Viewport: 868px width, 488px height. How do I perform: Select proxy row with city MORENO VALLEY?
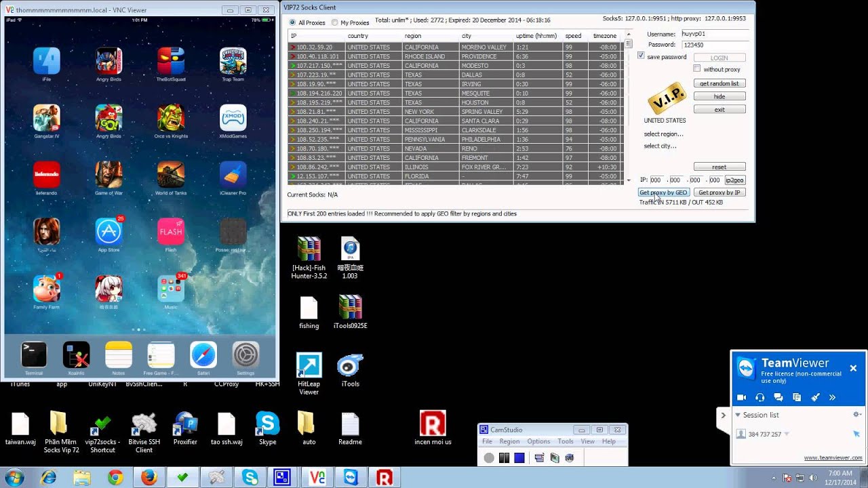[x=456, y=47]
